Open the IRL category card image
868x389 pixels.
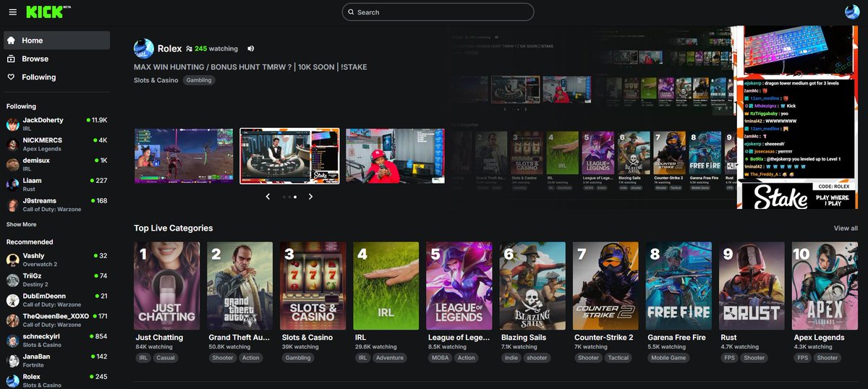[x=386, y=286]
